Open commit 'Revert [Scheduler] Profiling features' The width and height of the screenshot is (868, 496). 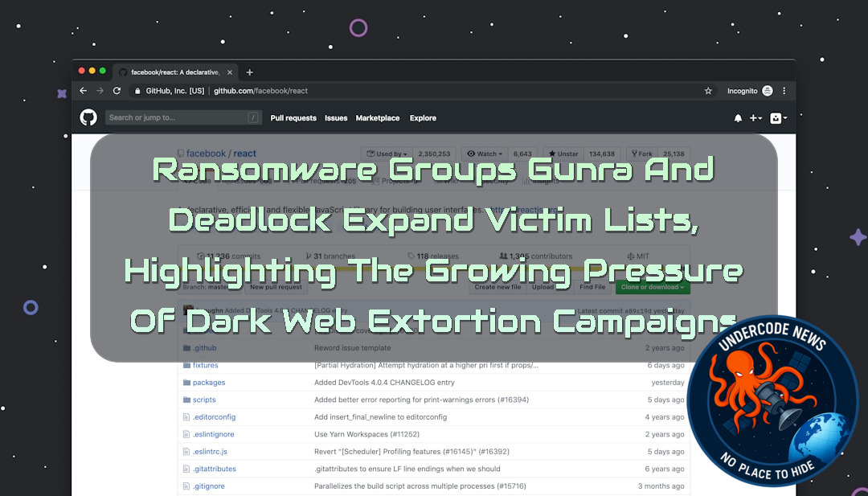point(411,452)
